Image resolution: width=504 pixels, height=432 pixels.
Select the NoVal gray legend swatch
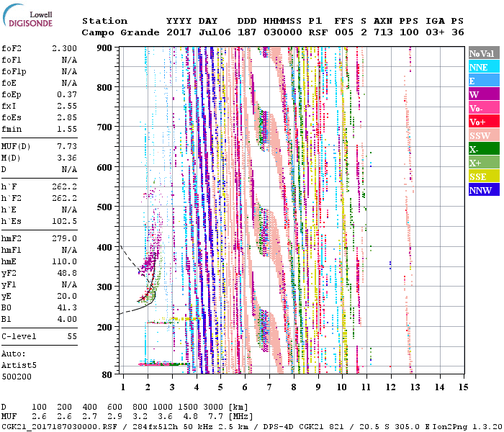(482, 53)
